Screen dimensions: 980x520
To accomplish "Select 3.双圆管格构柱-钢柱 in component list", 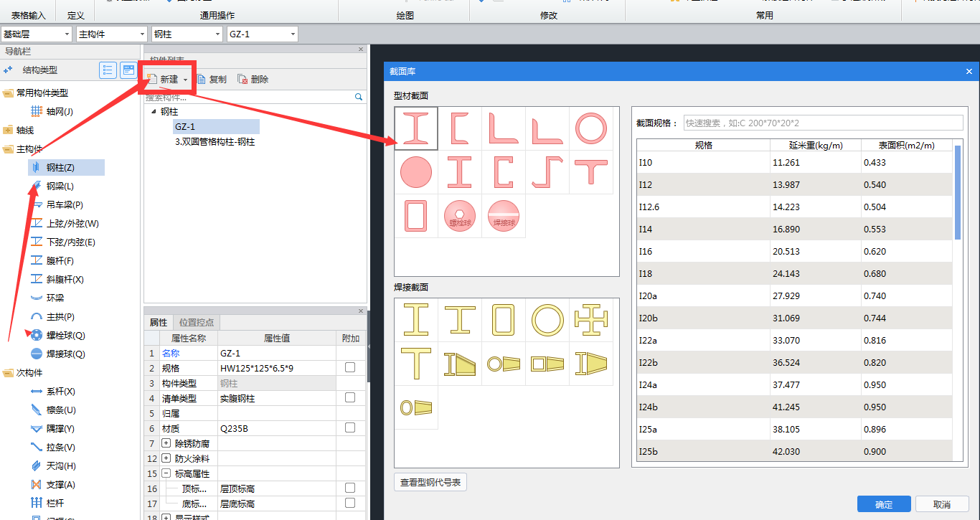I will pos(215,142).
